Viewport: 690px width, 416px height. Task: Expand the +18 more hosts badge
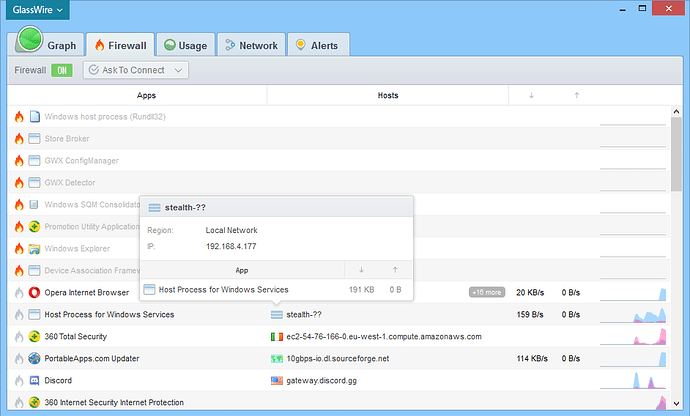pyautogui.click(x=486, y=293)
